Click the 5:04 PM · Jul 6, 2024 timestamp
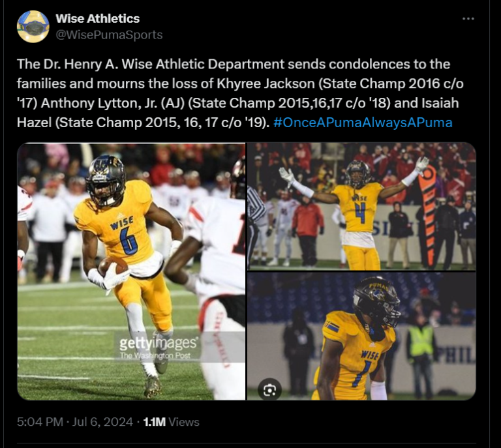Image resolution: width=501 pixels, height=448 pixels. coord(75,422)
